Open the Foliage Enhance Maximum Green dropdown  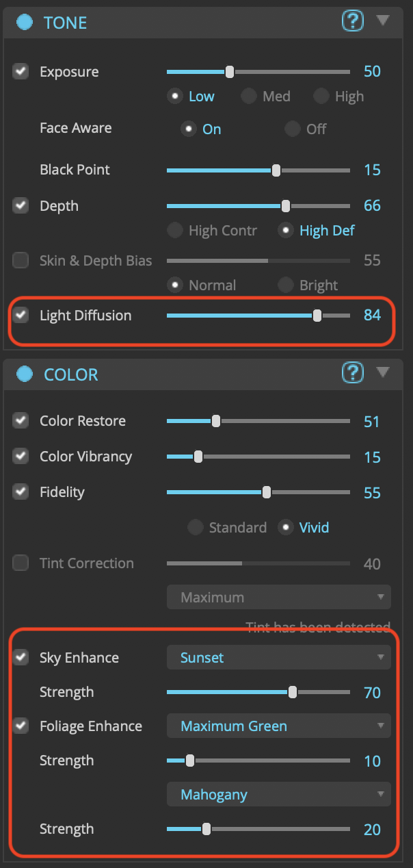click(x=278, y=726)
